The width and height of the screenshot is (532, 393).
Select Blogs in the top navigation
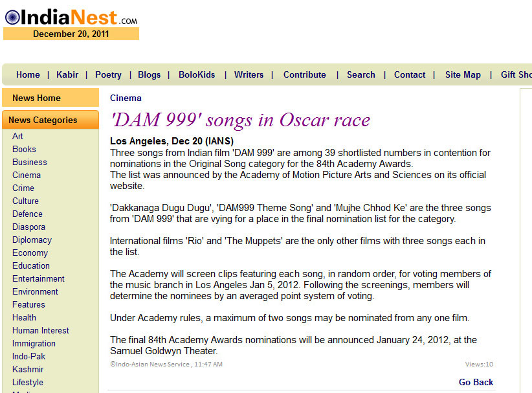click(149, 74)
